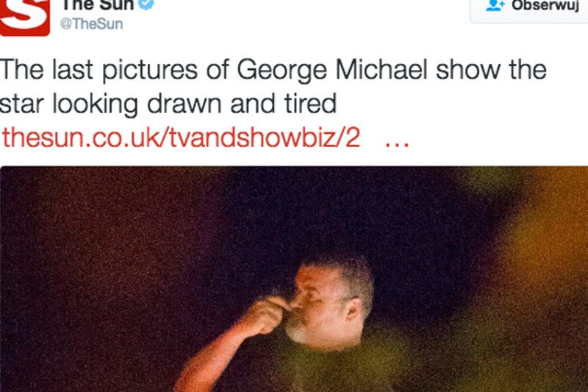588x392 pixels.
Task: Click the raised hand in the photo
Action: [267, 314]
